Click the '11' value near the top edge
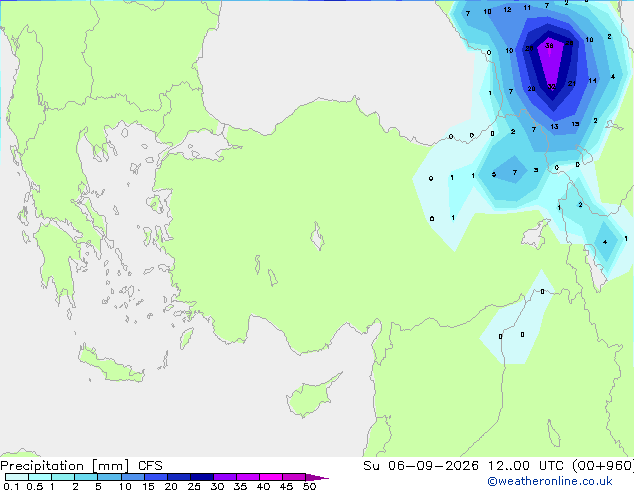 (527, 7)
